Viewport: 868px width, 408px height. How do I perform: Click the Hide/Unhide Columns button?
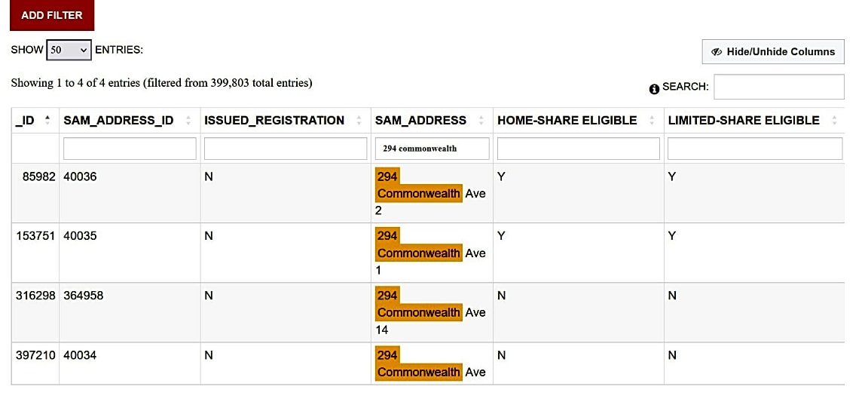pos(773,51)
